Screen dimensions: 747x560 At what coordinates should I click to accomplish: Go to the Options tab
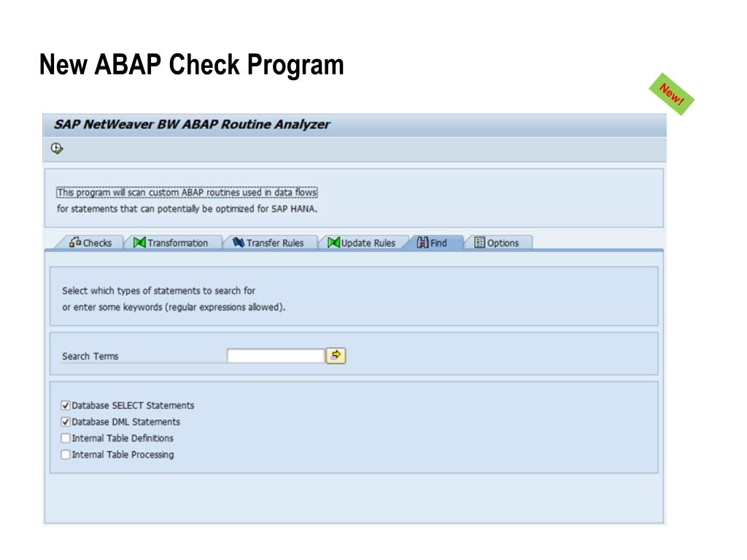tap(496, 243)
